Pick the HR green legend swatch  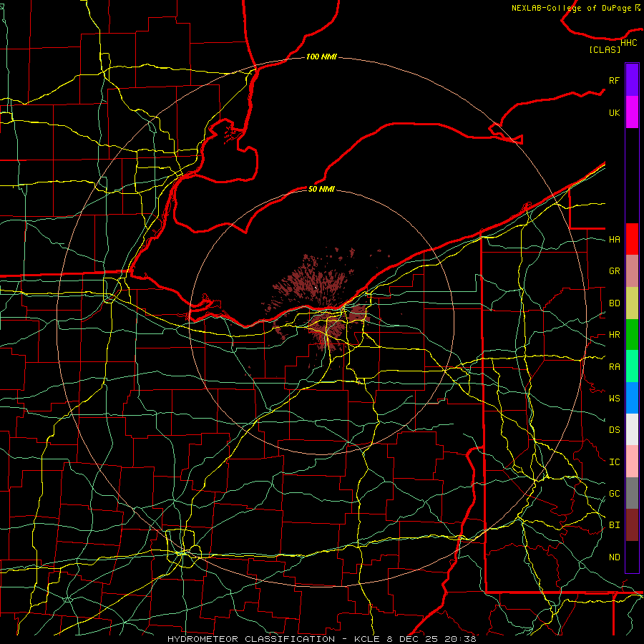pyautogui.click(x=632, y=335)
